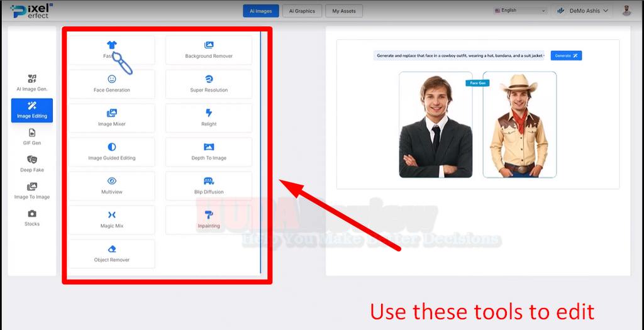Open the Super Resolution tool
Viewport: 644px width, 330px height.
click(x=209, y=84)
